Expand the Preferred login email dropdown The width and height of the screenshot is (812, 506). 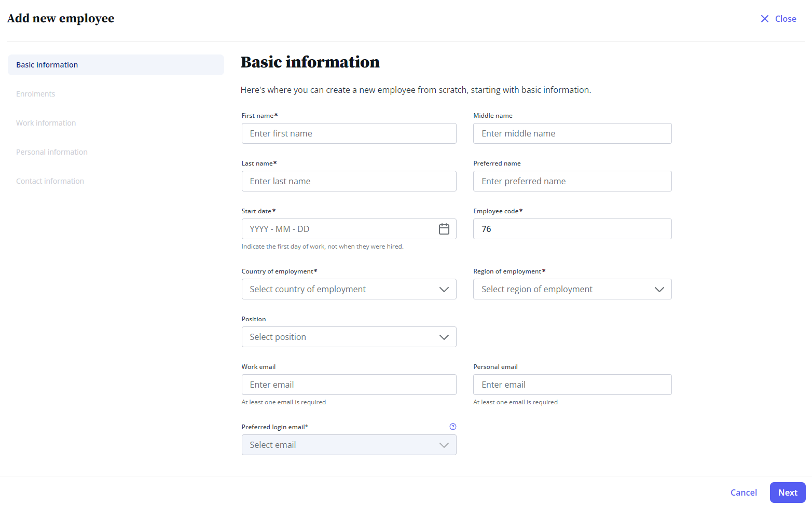349,445
